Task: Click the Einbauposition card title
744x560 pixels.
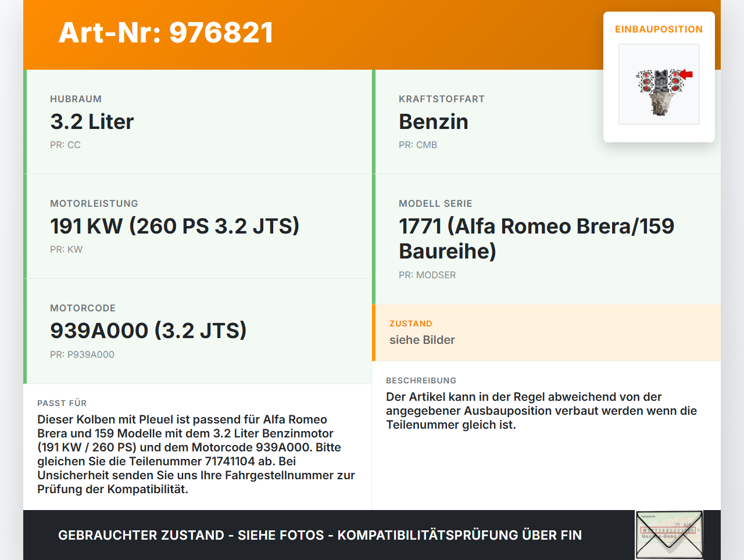Action: coord(659,29)
